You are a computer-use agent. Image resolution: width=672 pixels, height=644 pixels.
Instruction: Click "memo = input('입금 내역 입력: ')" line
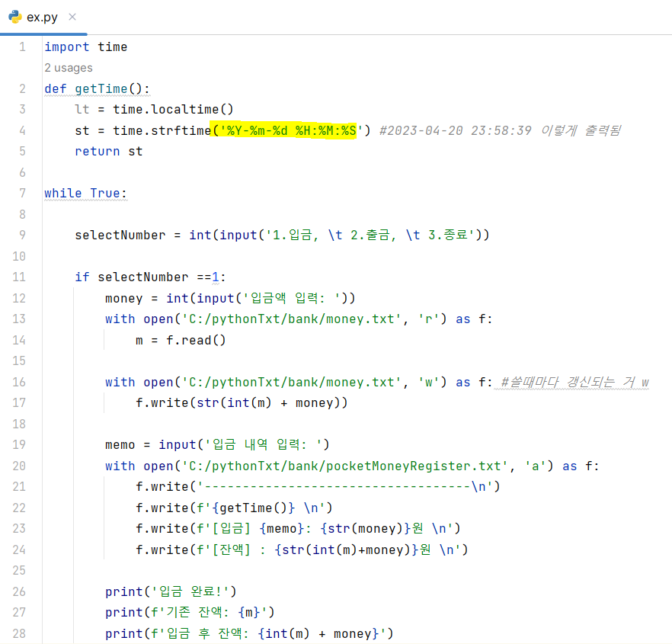tap(217, 444)
